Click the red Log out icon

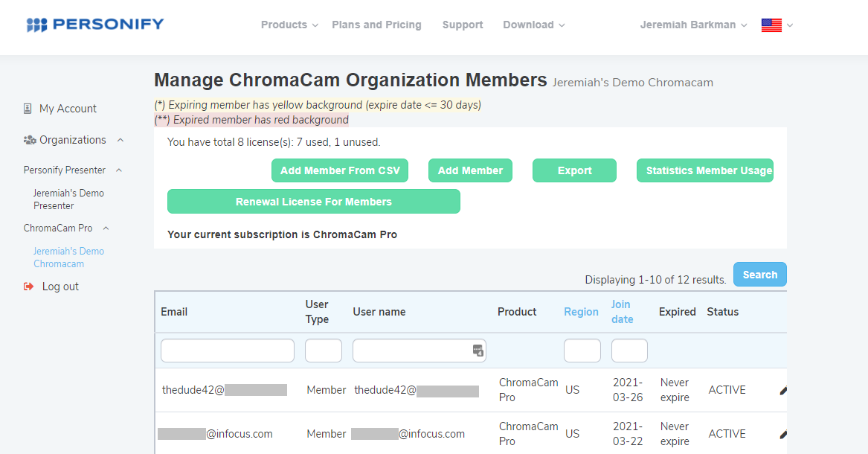point(29,287)
